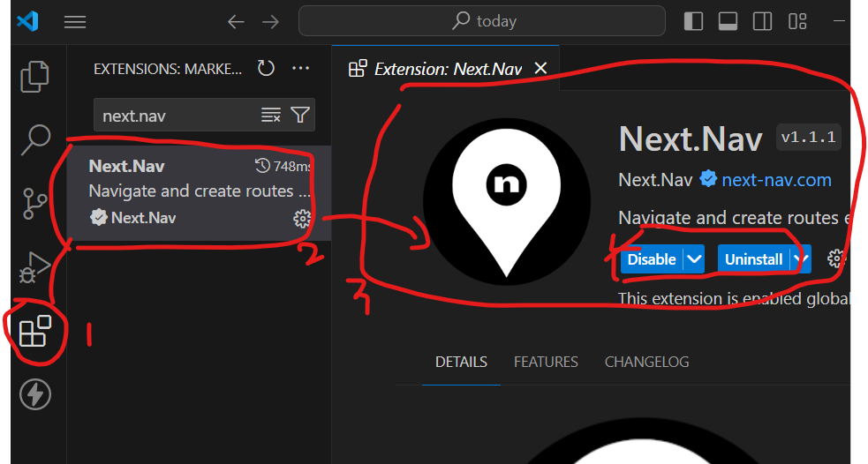The height and width of the screenshot is (464, 868).
Task: Open extensions view more actions menu
Action: 300,68
